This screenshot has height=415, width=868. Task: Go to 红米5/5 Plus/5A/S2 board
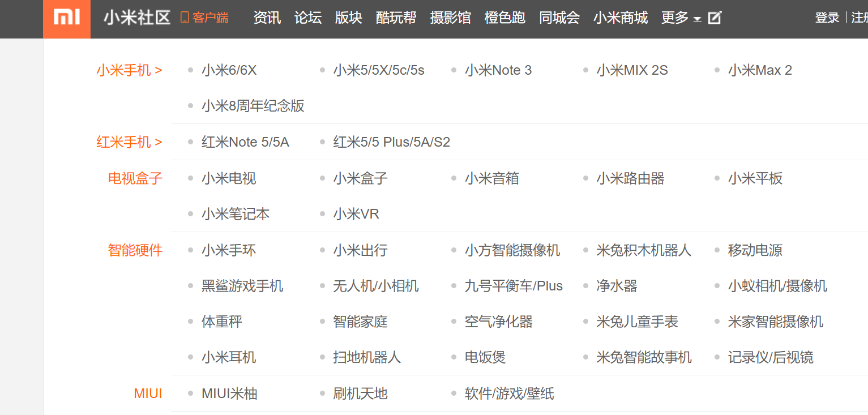point(392,142)
